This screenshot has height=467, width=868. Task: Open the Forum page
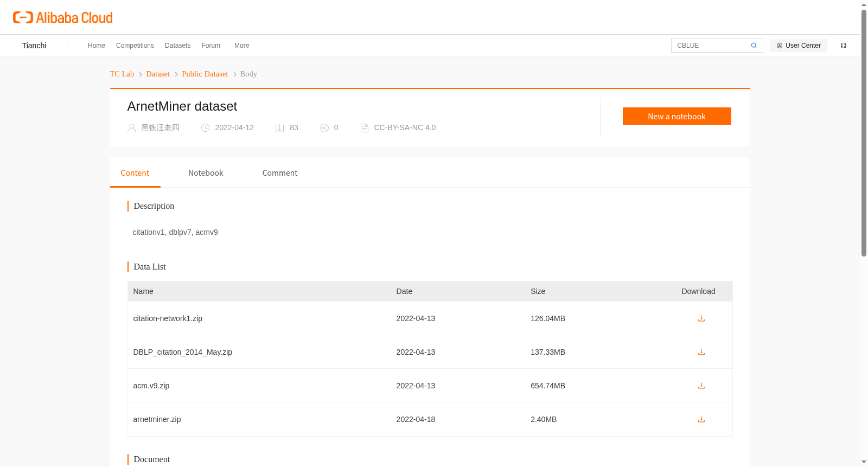point(211,46)
